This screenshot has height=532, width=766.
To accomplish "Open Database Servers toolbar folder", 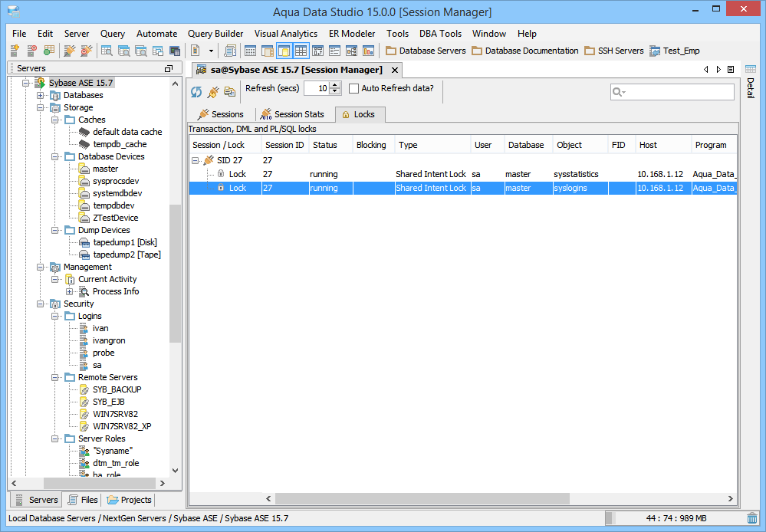I will [x=426, y=51].
